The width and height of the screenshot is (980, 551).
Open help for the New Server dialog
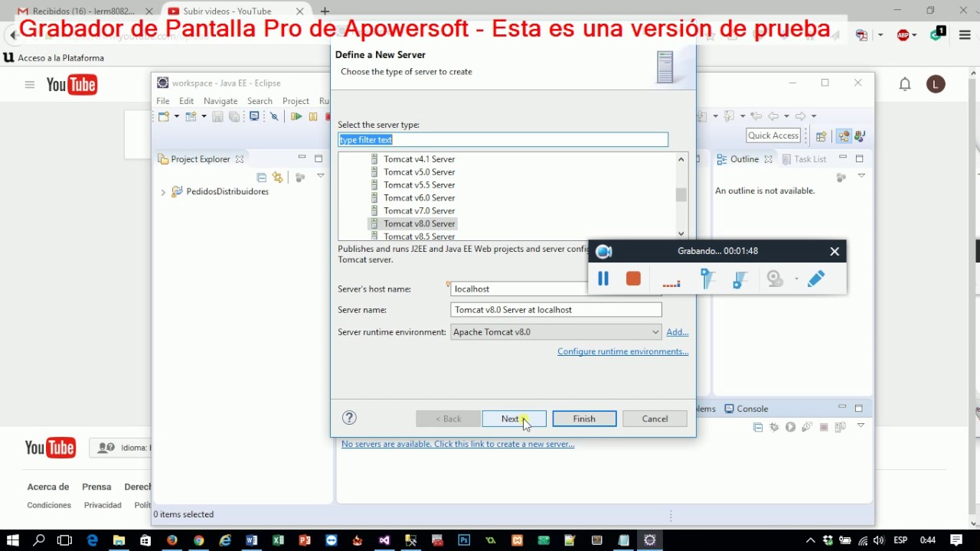pyautogui.click(x=349, y=418)
